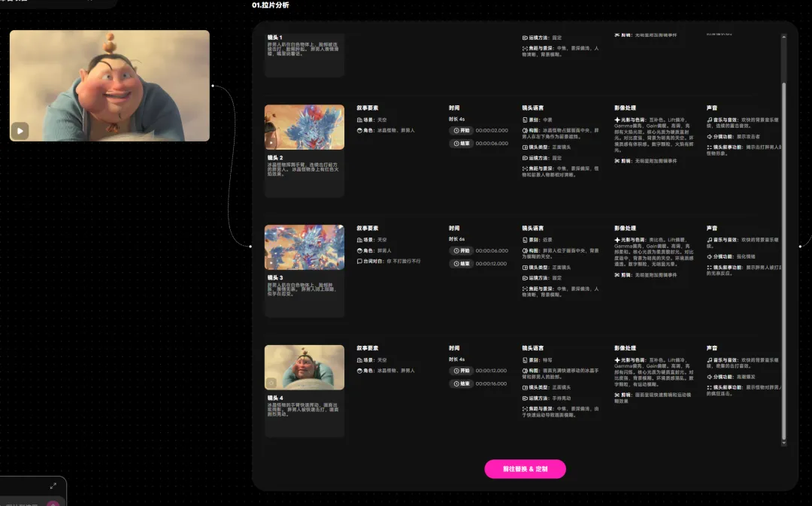Image resolution: width=812 pixels, height=506 pixels.
Task: Click 结束 time button for 镜头 4
Action: (461, 383)
